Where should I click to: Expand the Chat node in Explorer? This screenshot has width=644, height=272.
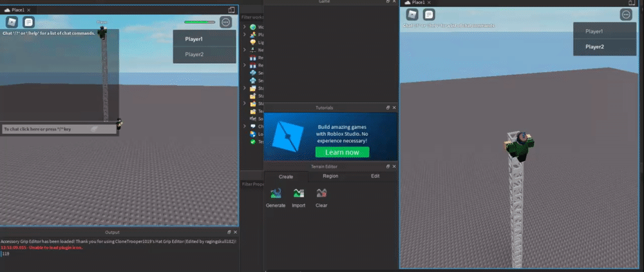click(x=244, y=126)
